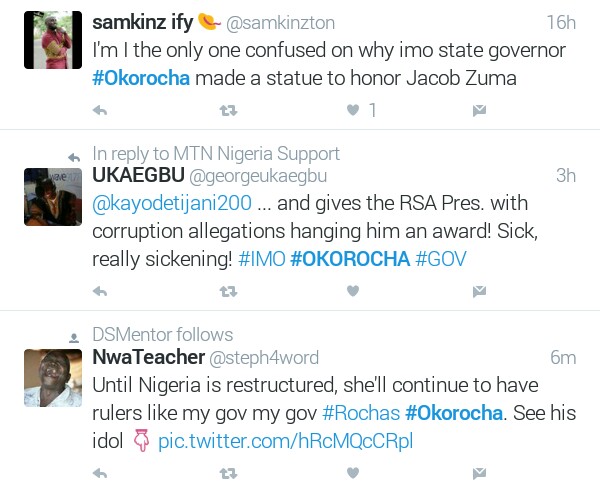Image resolution: width=600 pixels, height=489 pixels.
Task: View samkinz ify's profile picture
Action: [x=52, y=40]
